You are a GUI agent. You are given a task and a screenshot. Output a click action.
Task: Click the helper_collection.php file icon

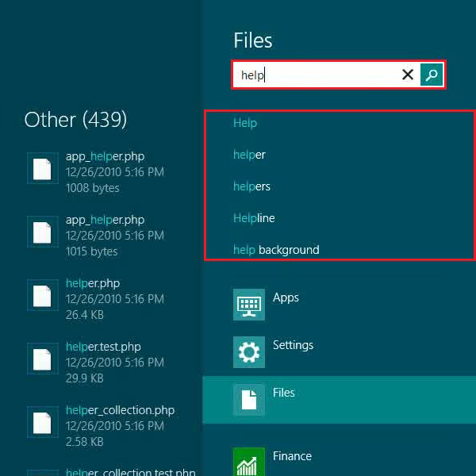coord(43,422)
